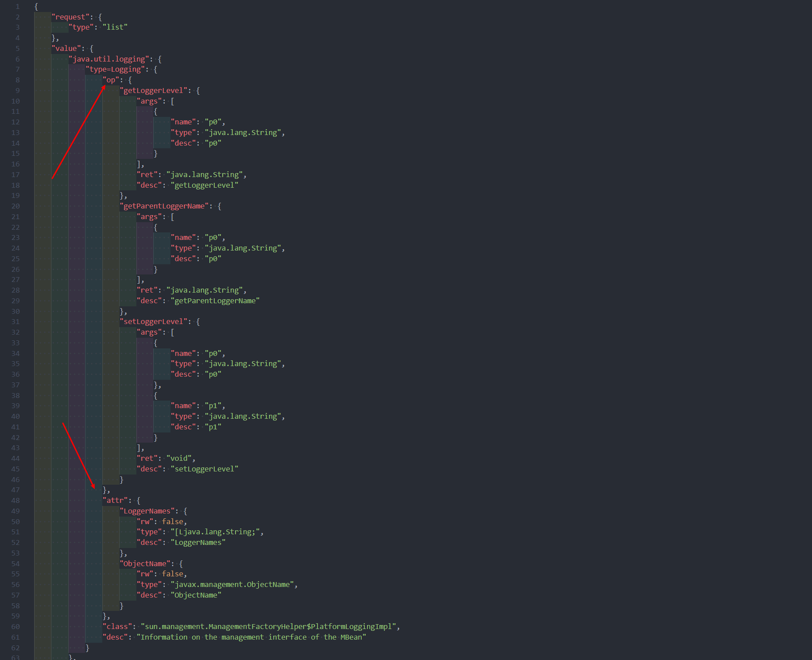Click the "value" key on line 5
Screen dimensions: 812x660
click(x=66, y=49)
